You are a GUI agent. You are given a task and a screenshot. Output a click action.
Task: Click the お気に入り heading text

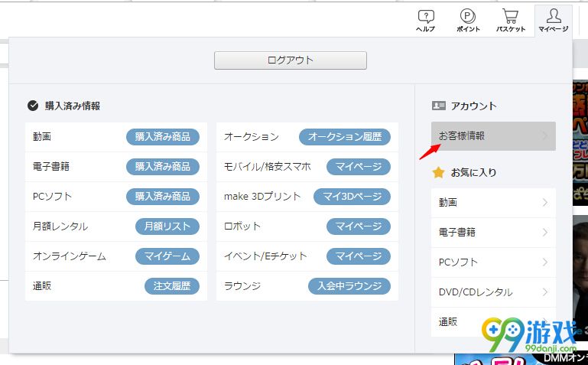click(x=474, y=173)
